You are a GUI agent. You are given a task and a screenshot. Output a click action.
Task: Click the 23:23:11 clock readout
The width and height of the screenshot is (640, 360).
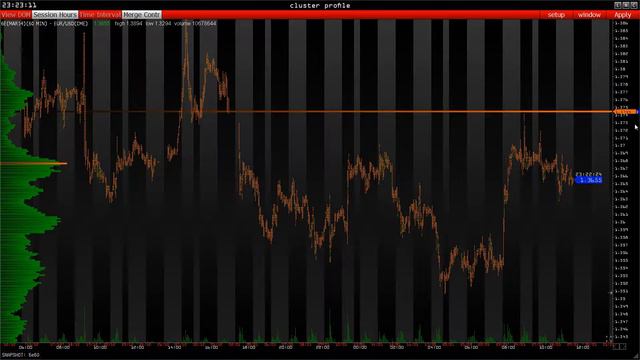tap(19, 5)
